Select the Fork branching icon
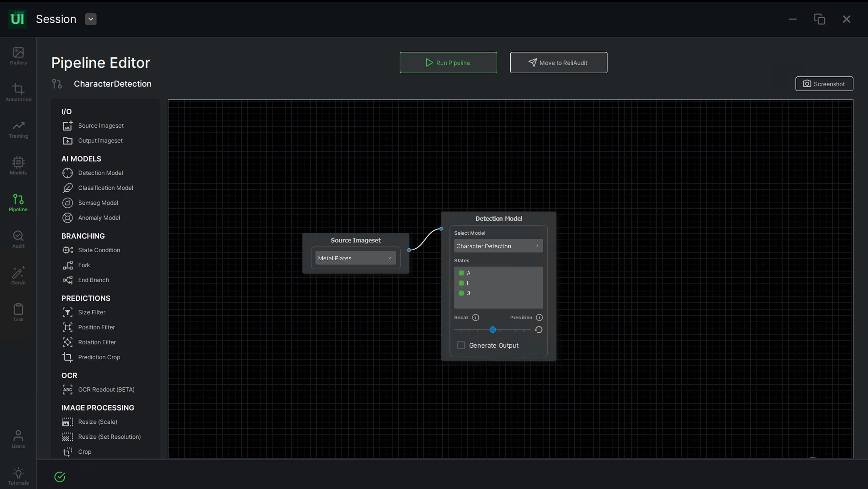Screen dimensions: 868x489 tap(67, 265)
